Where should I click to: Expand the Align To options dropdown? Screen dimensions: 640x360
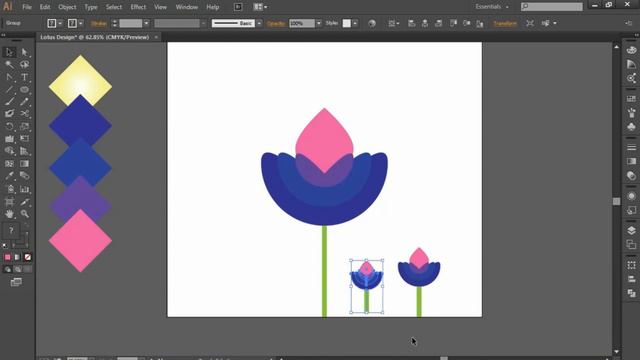(393, 24)
